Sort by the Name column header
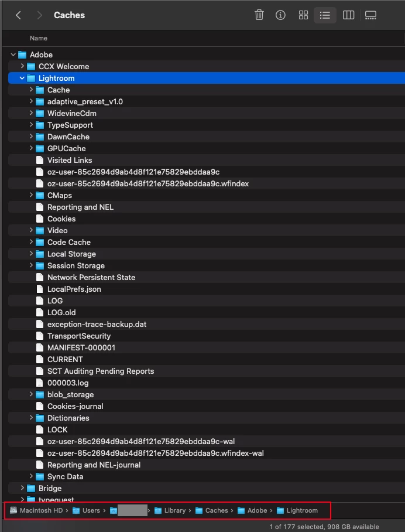Screen dimensions: 405x532 [x=38, y=38]
